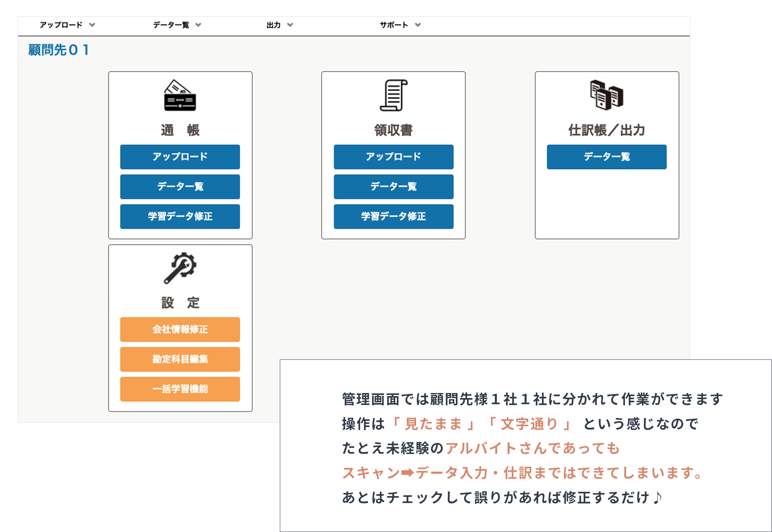Click the 顧問先01 heading link
Image resolution: width=772 pixels, height=532 pixels.
59,49
